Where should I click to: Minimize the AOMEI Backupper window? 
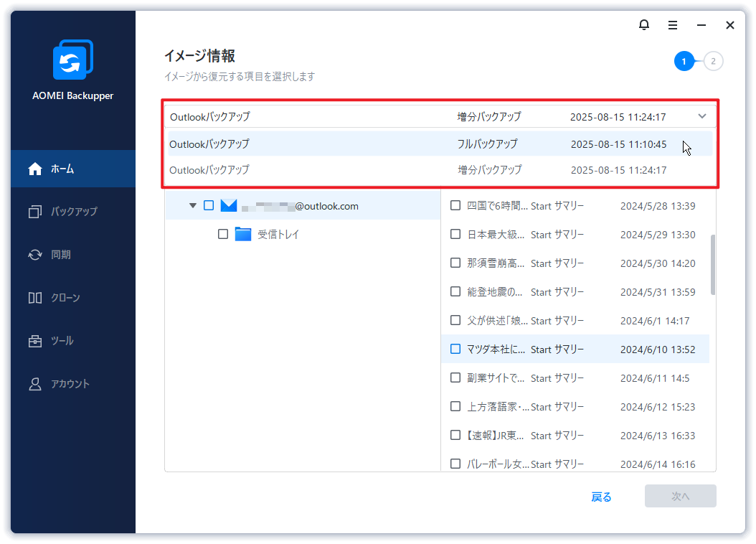click(x=701, y=25)
